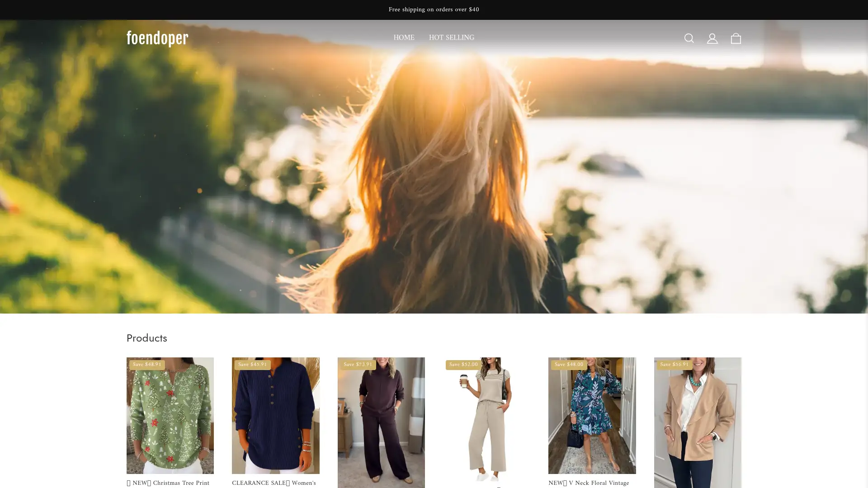This screenshot has height=488, width=868.
Task: Select HOME in the navigation menu
Action: tap(404, 38)
